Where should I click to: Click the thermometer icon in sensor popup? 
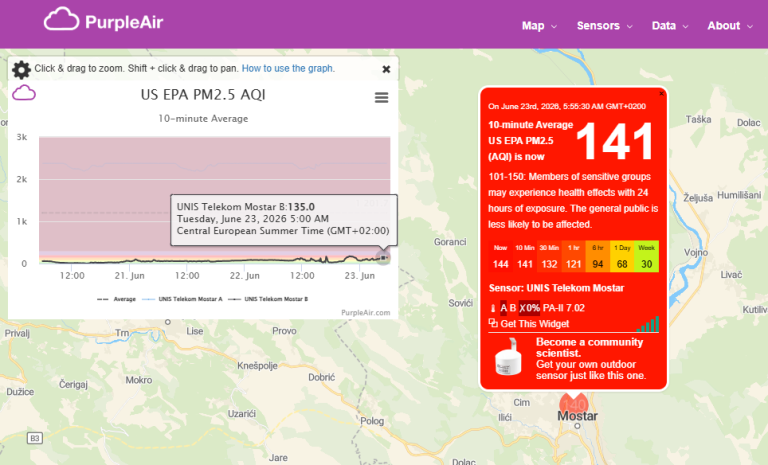tap(493, 308)
